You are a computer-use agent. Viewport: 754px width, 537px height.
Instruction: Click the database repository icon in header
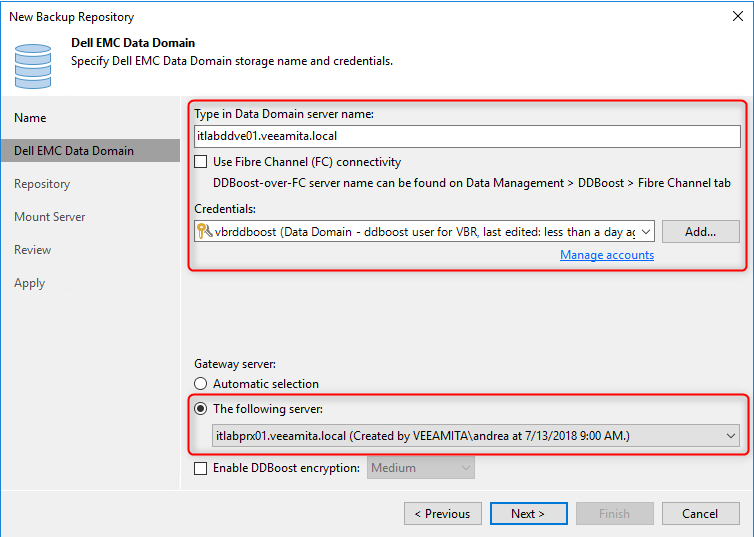33,66
